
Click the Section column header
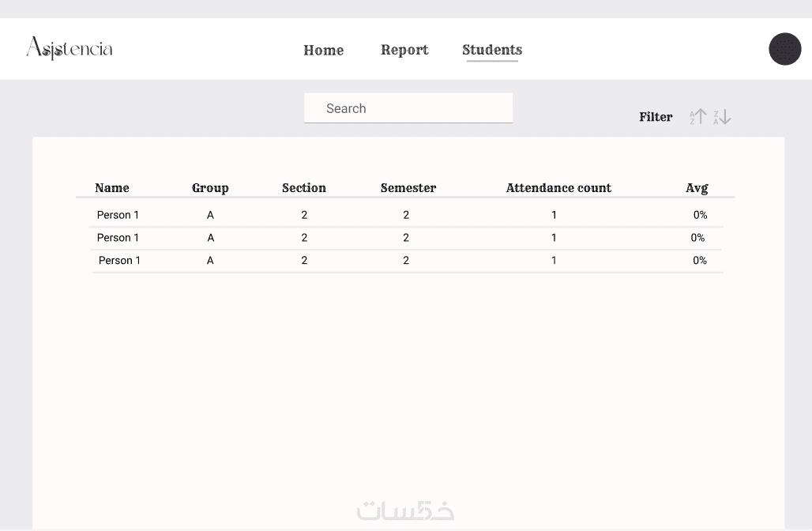(x=304, y=188)
